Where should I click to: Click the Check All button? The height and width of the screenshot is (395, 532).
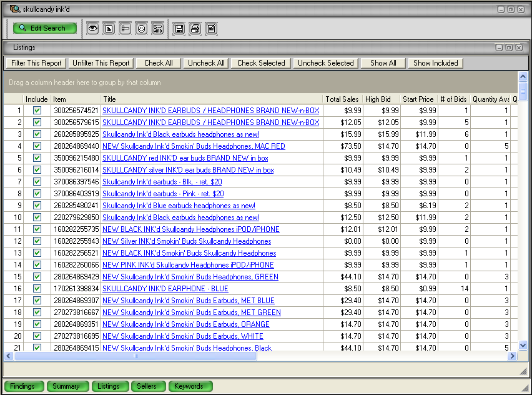[159, 63]
